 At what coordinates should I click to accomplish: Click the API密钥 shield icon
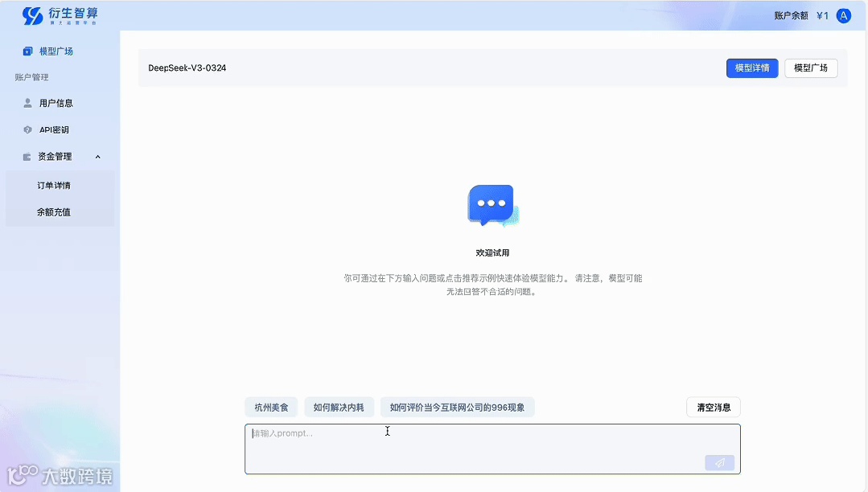tap(27, 129)
